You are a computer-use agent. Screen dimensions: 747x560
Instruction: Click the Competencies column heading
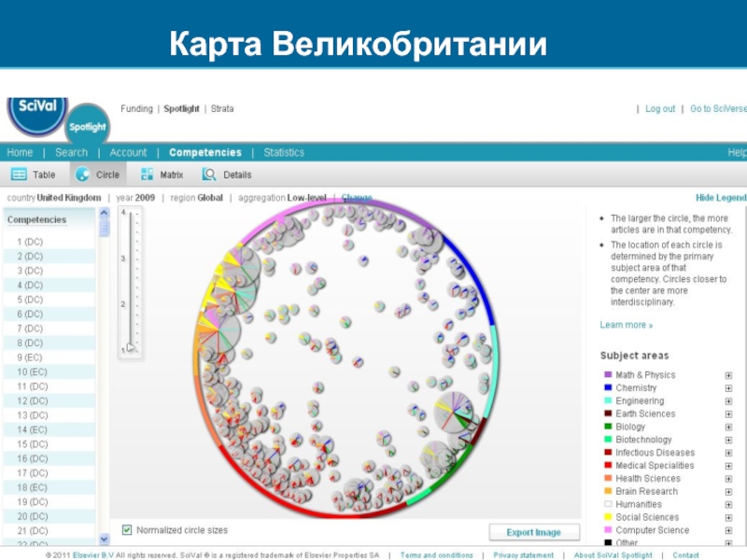pos(36,219)
